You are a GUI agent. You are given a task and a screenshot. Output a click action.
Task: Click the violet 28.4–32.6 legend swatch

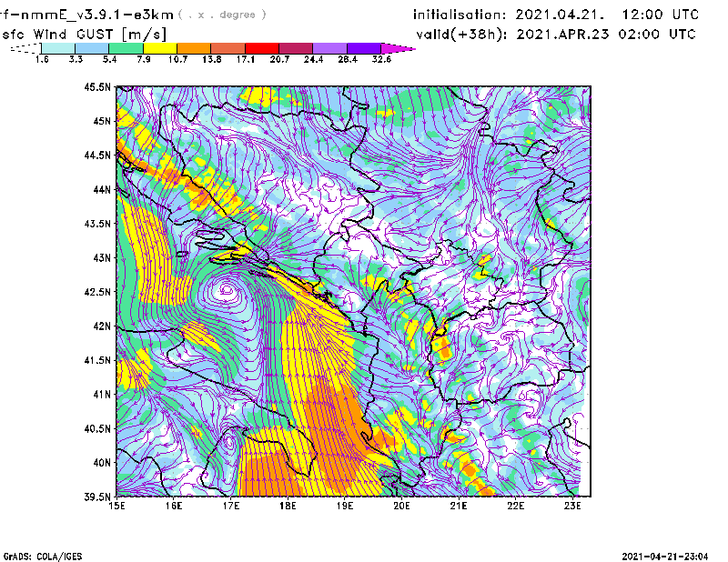click(x=363, y=48)
